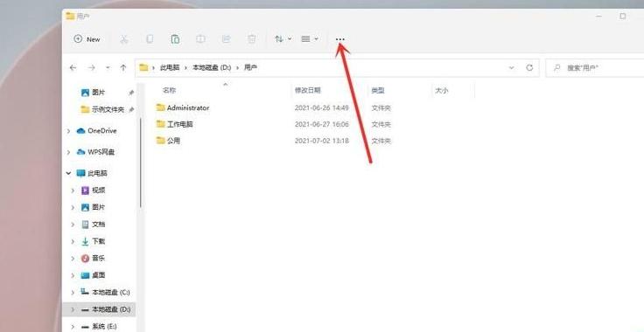Go up one folder level

pos(123,67)
